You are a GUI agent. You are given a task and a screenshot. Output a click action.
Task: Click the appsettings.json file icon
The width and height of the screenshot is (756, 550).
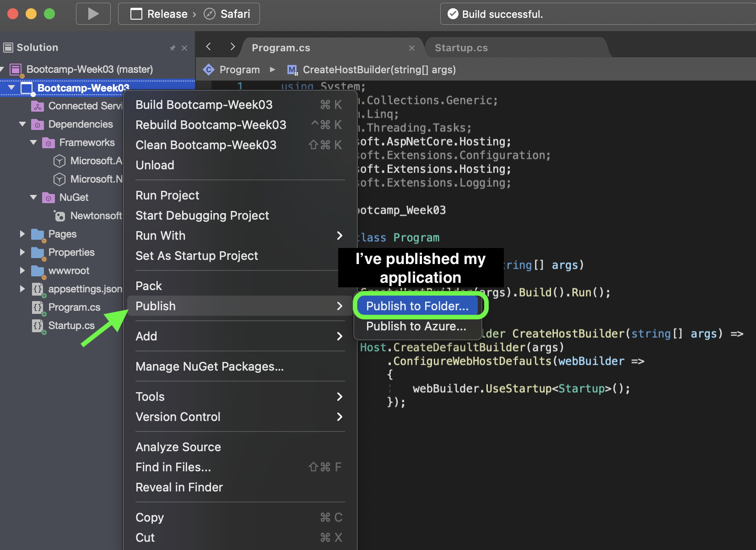point(38,289)
